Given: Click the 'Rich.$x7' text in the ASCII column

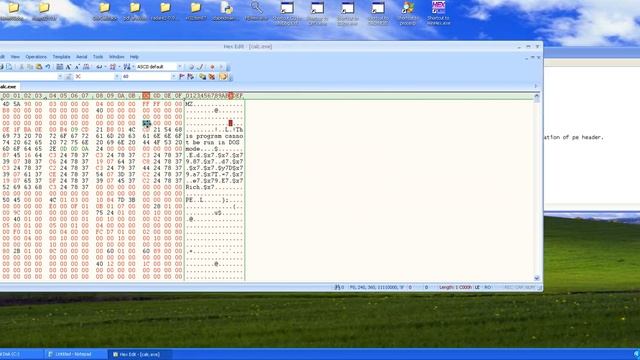Looking at the screenshot, I should point(200,187).
